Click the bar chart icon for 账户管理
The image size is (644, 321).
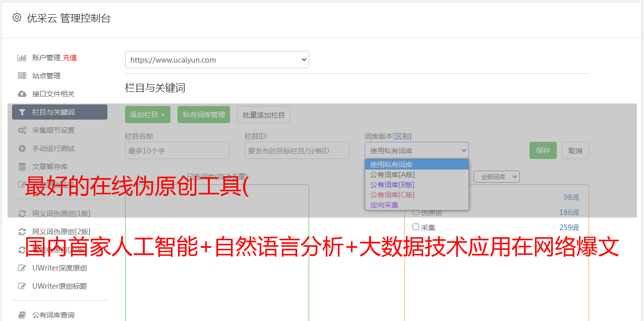tap(22, 58)
